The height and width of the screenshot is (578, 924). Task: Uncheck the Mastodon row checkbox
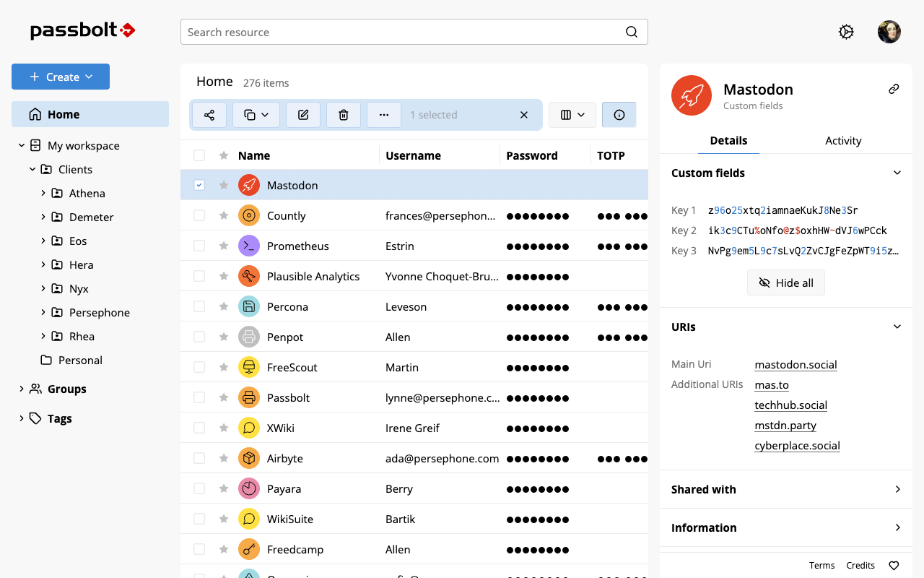pyautogui.click(x=199, y=185)
